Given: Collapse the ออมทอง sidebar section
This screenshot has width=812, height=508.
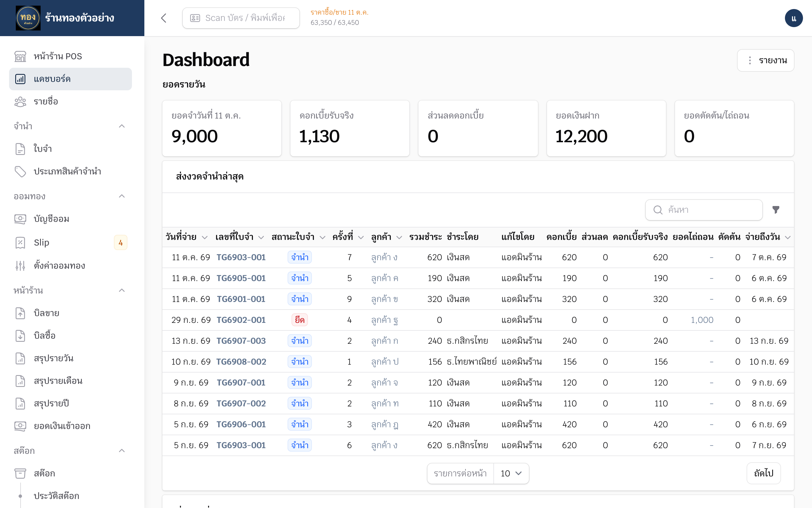Looking at the screenshot, I should pyautogui.click(x=122, y=196).
